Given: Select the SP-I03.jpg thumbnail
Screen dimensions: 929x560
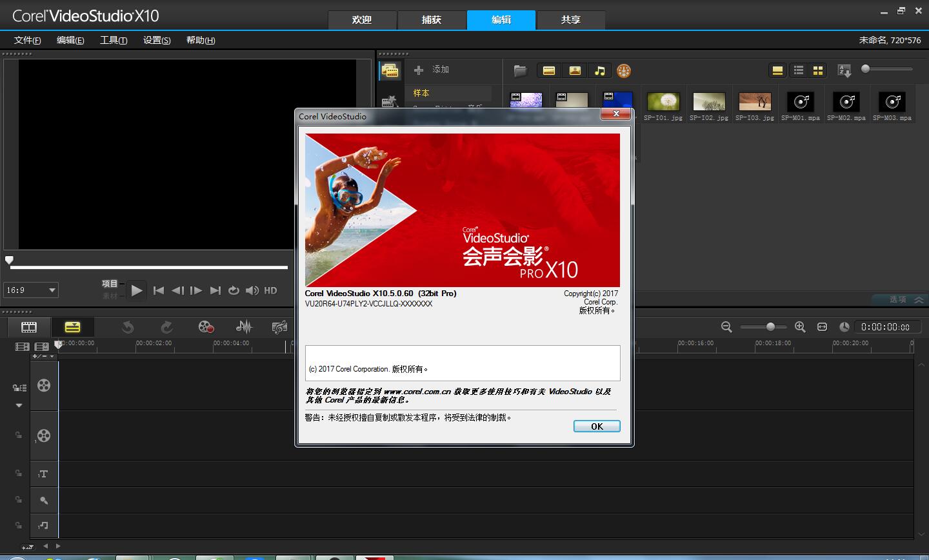Looking at the screenshot, I should coord(755,102).
